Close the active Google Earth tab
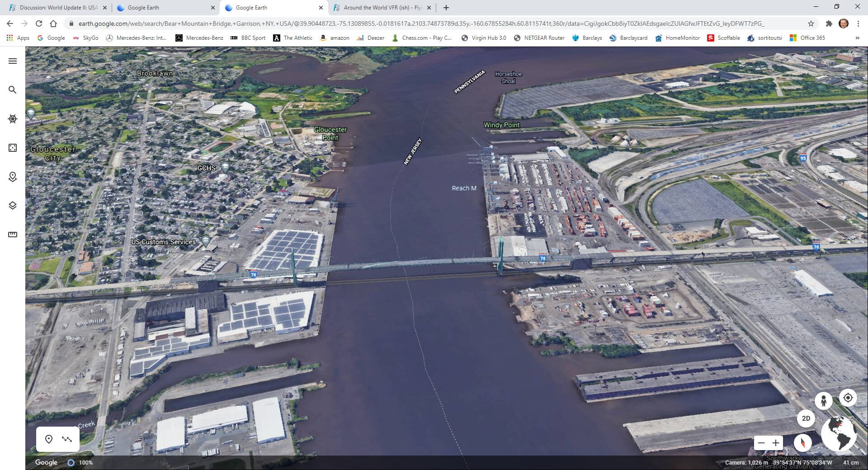 click(x=321, y=8)
